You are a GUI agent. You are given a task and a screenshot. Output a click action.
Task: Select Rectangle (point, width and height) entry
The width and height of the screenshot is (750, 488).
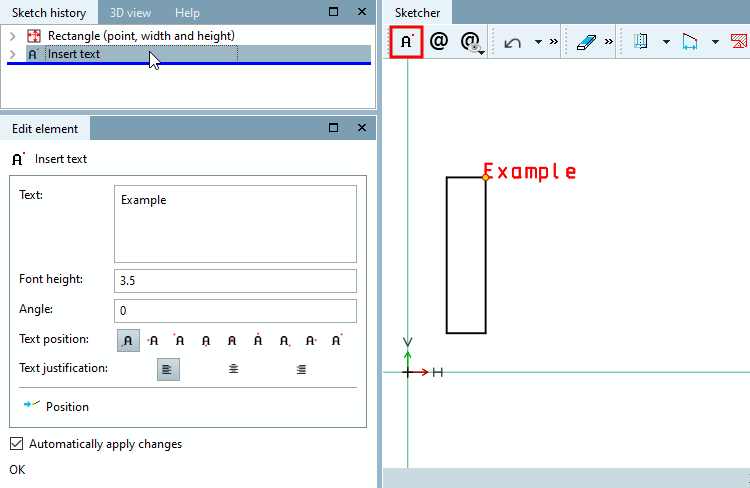click(141, 36)
